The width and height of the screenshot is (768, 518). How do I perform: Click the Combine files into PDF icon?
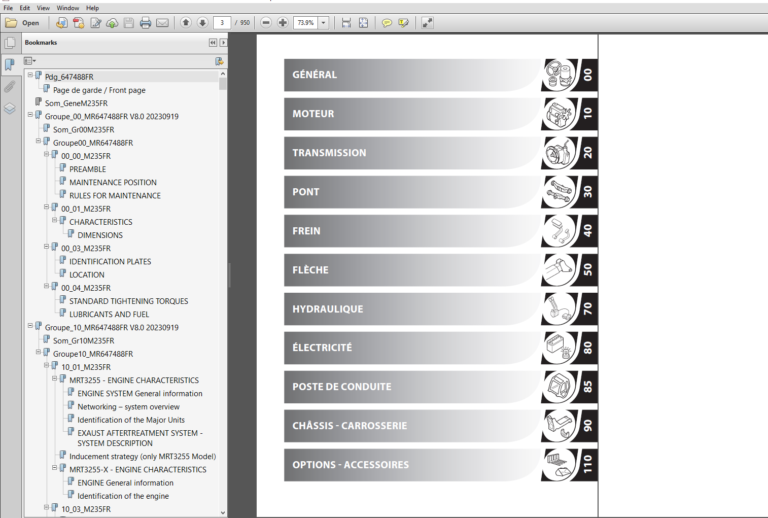[78, 23]
